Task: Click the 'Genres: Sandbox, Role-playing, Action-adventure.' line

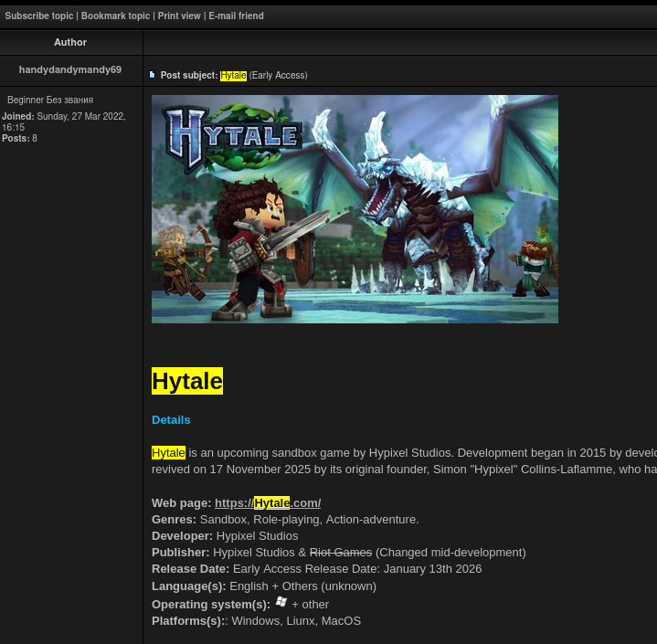Action: [x=285, y=520]
